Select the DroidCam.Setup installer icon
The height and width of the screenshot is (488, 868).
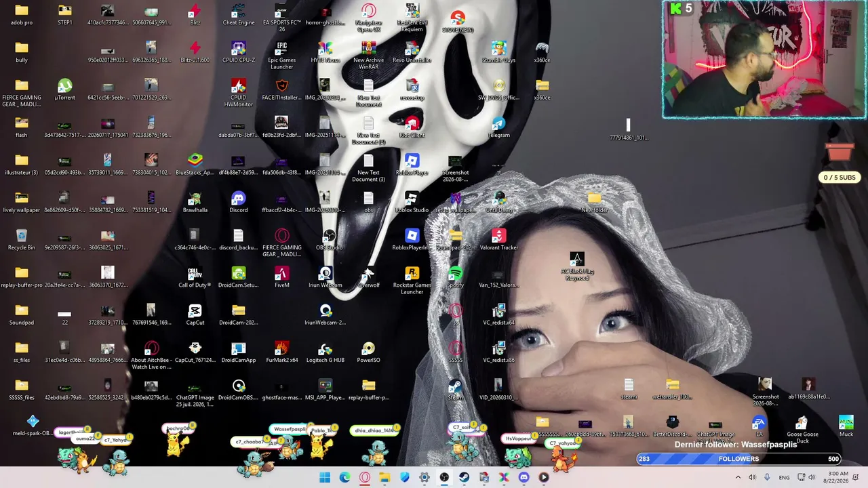point(239,277)
